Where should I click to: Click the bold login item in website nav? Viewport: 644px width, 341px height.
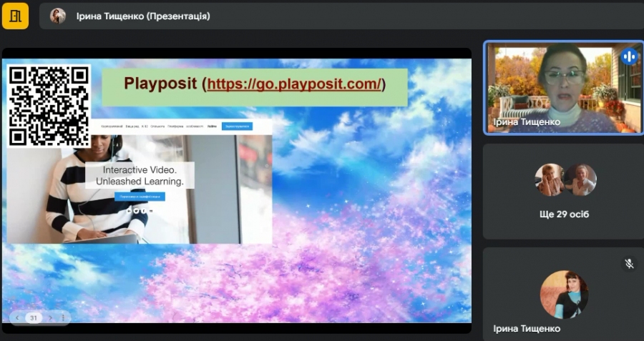click(212, 127)
